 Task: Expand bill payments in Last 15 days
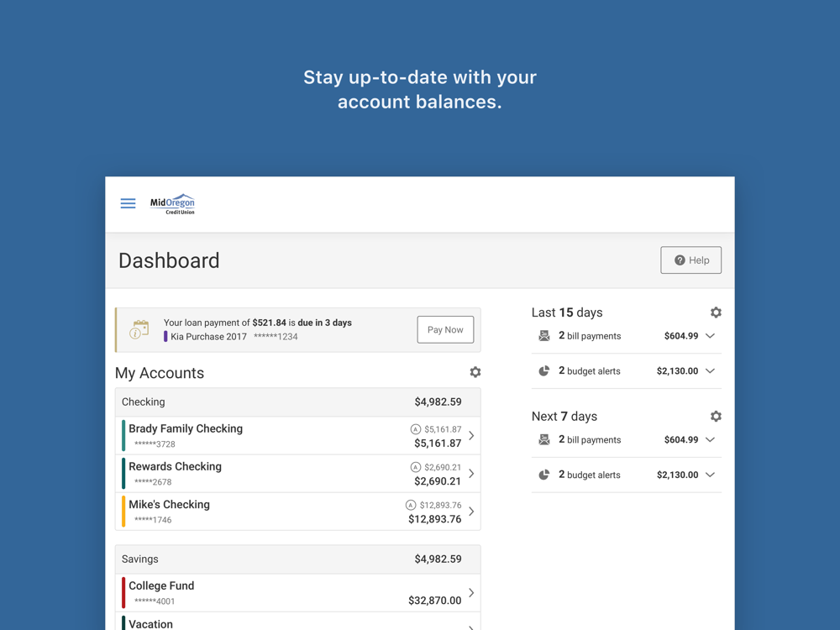coord(711,336)
